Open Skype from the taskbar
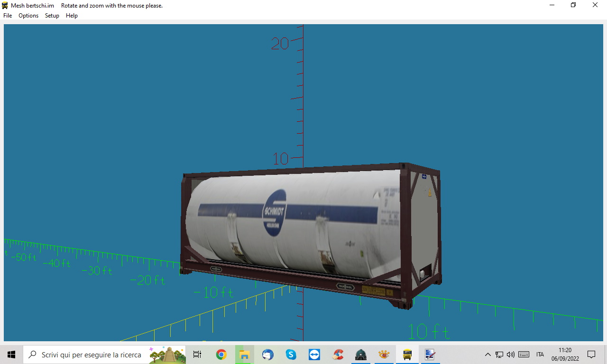This screenshot has width=607, height=364. 291,355
